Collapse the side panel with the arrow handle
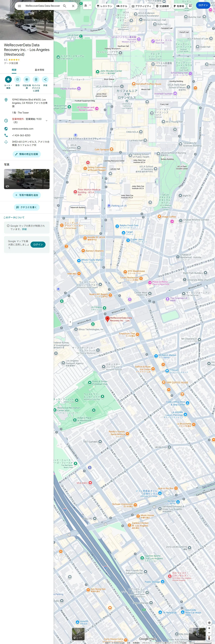This screenshot has height=644, width=215. 70,322
